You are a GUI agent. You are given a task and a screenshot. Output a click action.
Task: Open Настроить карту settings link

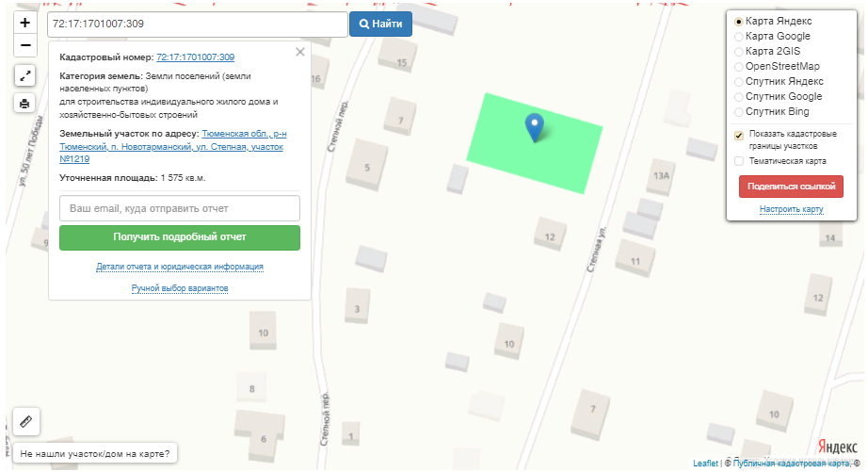(x=791, y=209)
